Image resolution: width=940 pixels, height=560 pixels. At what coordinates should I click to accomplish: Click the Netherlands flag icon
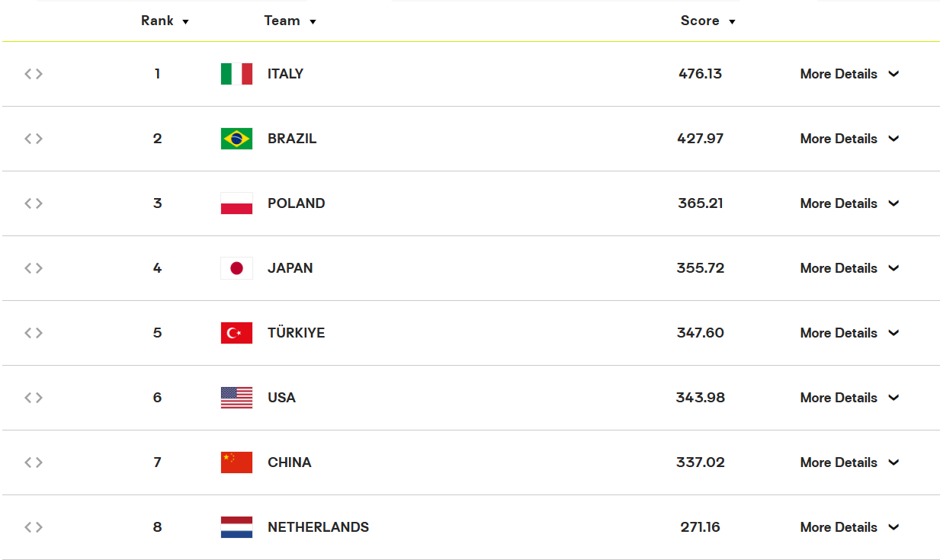pos(236,527)
